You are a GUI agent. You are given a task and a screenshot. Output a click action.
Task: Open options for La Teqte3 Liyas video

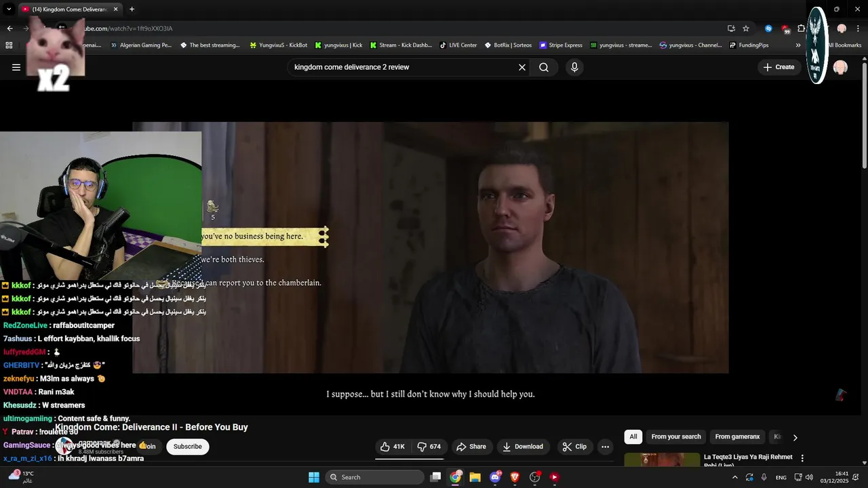[x=802, y=458]
